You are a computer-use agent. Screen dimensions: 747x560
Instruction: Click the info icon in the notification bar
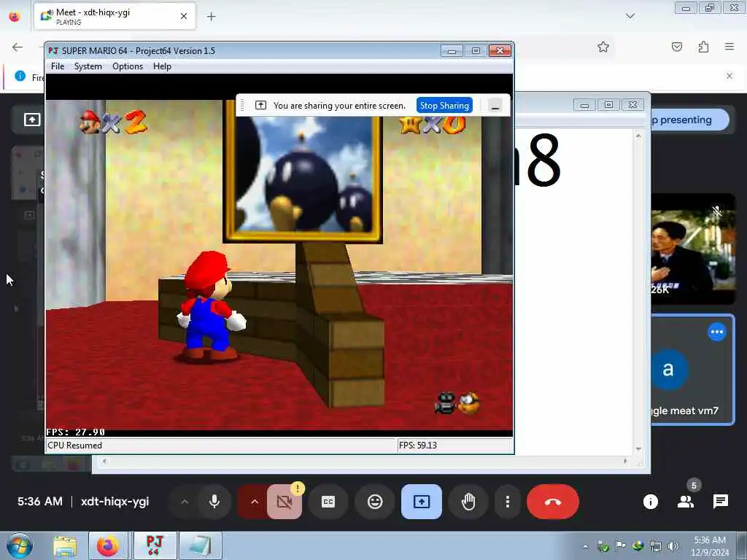point(20,76)
